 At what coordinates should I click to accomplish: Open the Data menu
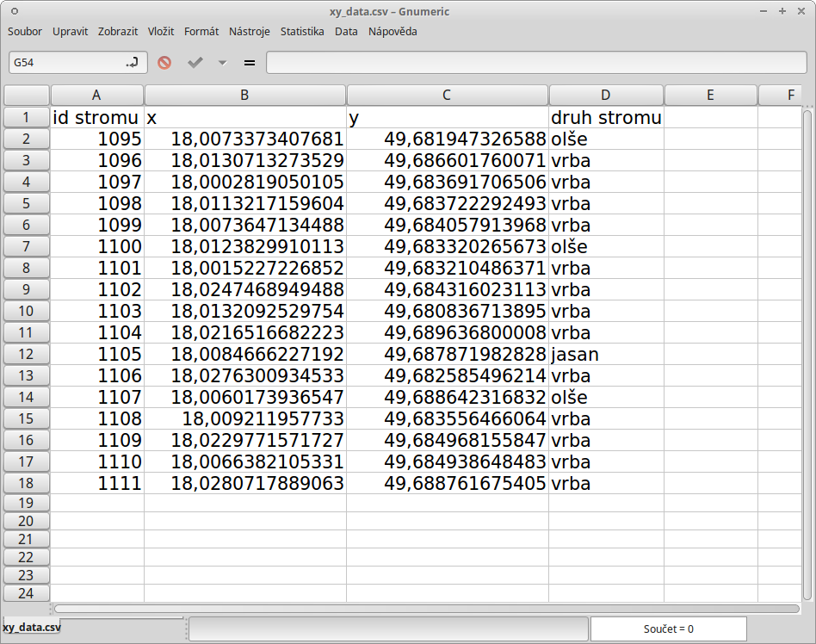346,31
